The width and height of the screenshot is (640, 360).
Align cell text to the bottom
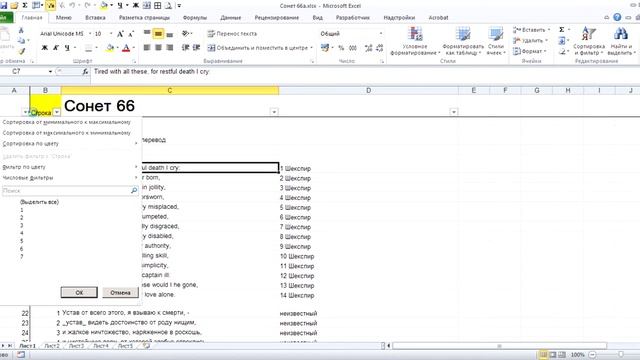tap(170, 33)
